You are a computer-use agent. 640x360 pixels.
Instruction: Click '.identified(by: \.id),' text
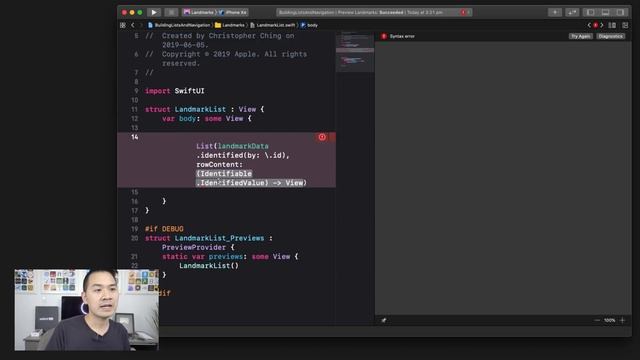click(x=243, y=156)
